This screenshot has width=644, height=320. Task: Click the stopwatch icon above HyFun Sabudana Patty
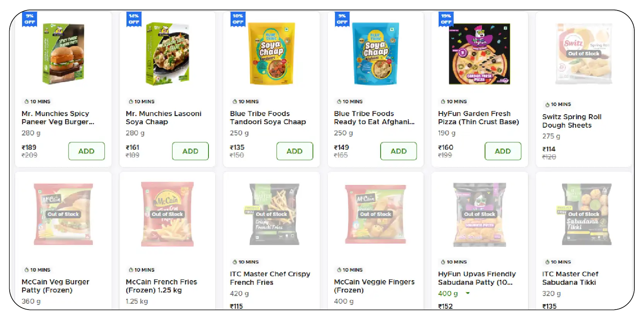pyautogui.click(x=443, y=262)
